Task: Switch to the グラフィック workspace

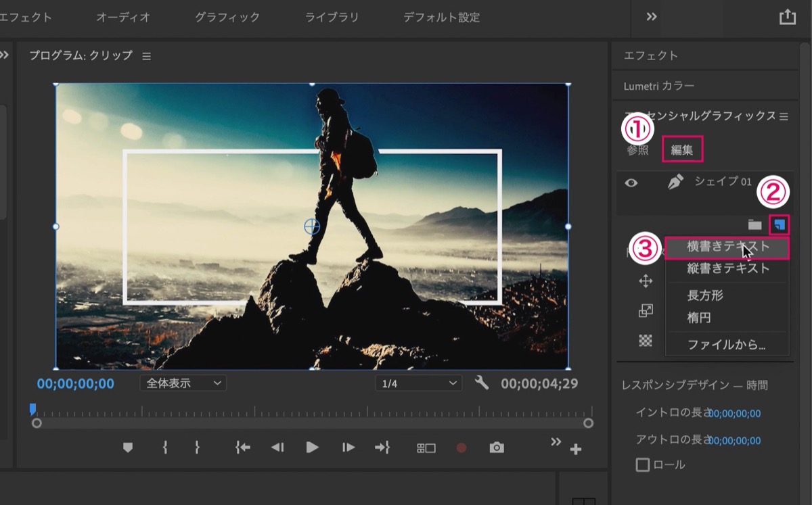Action: point(227,17)
